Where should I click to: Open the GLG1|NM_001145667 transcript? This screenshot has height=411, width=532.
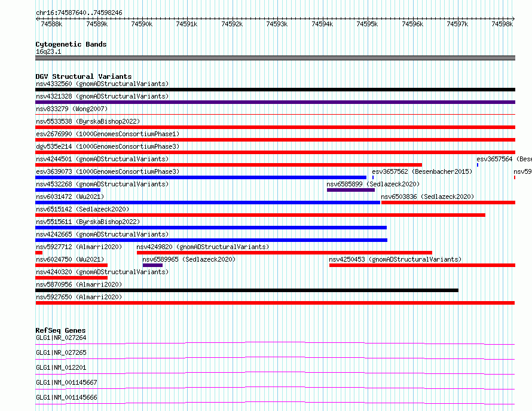click(x=66, y=382)
